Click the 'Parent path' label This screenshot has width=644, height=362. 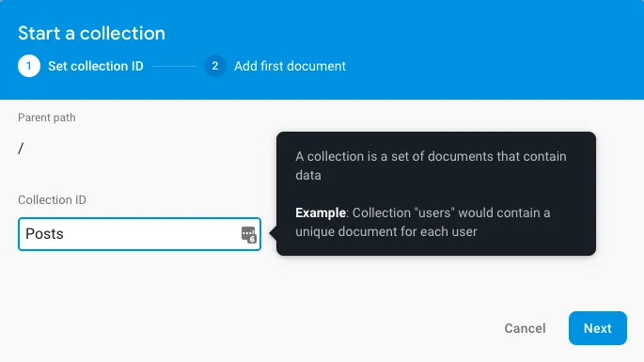click(x=47, y=118)
